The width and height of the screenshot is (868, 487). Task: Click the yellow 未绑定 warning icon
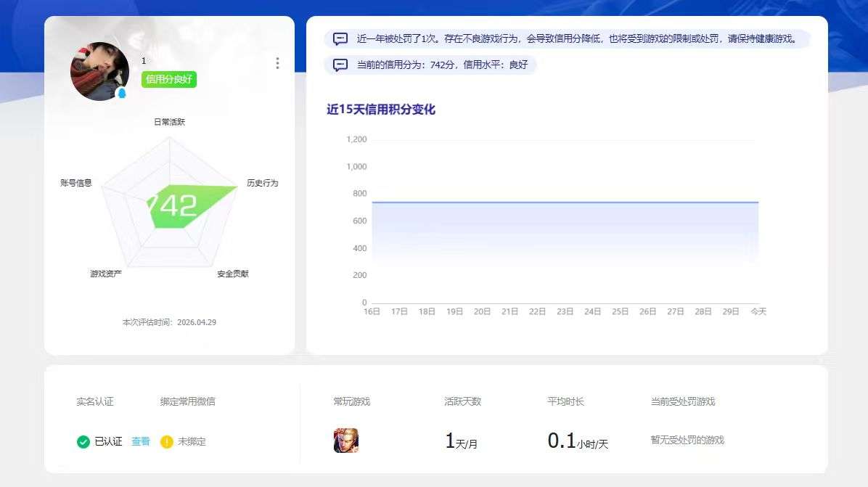167,441
